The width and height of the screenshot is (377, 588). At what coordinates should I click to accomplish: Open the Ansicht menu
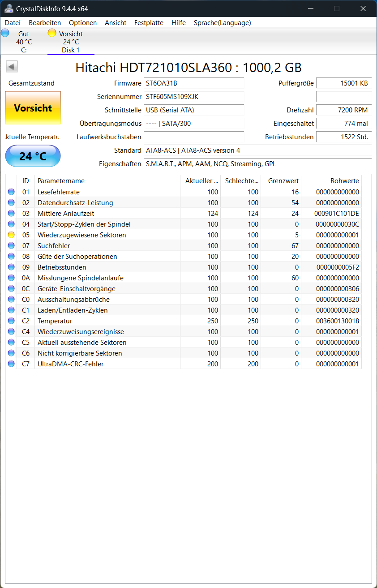116,22
